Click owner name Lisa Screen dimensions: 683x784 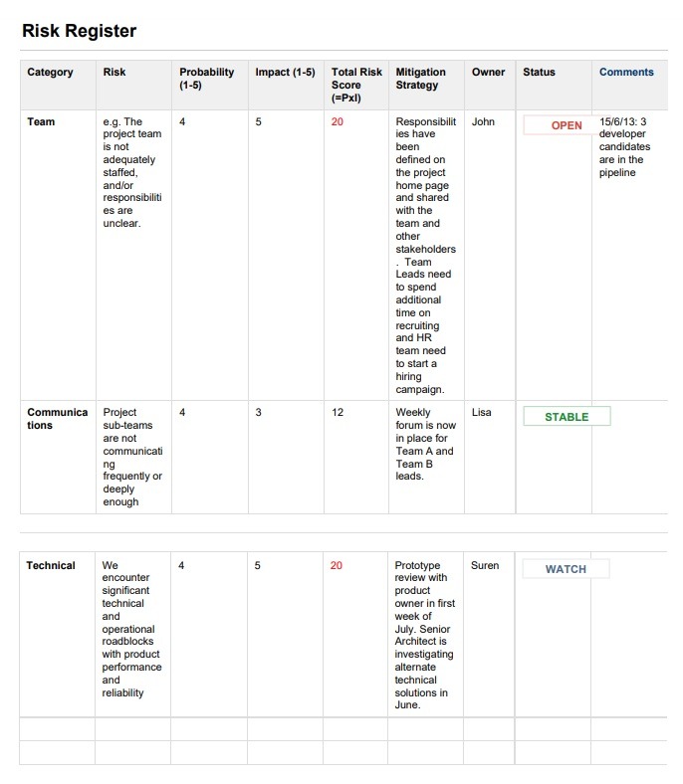[482, 412]
